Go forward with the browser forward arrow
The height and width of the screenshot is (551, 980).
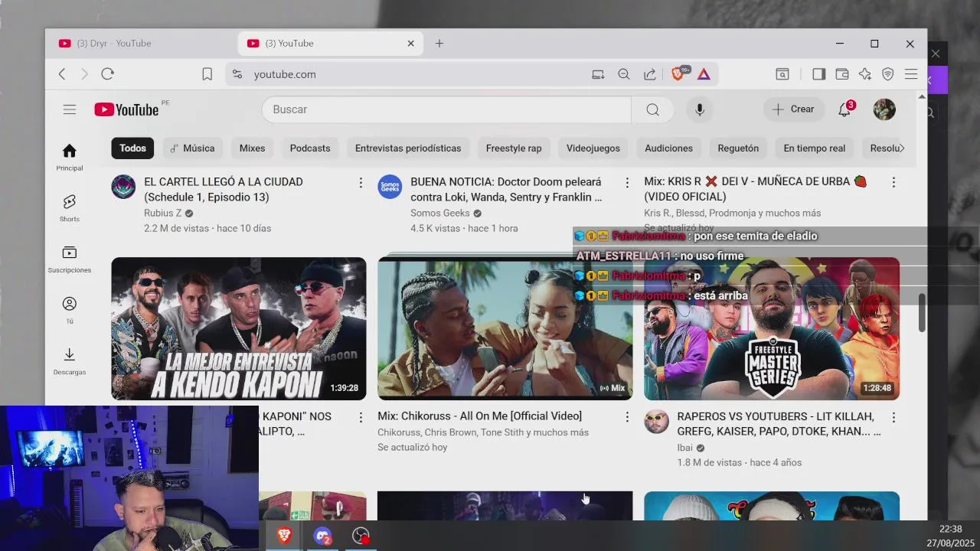[x=84, y=74]
